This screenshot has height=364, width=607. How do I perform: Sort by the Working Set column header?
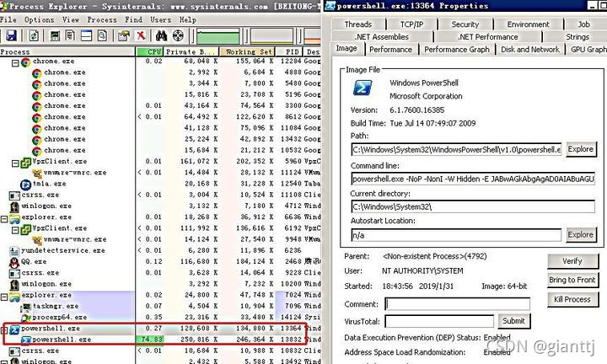click(247, 52)
